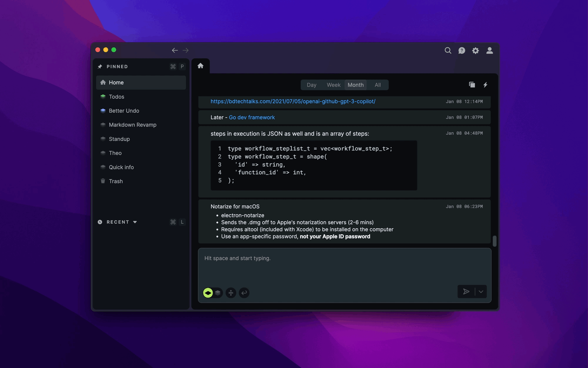Open the user account profile icon
The height and width of the screenshot is (368, 588).
pyautogui.click(x=490, y=50)
